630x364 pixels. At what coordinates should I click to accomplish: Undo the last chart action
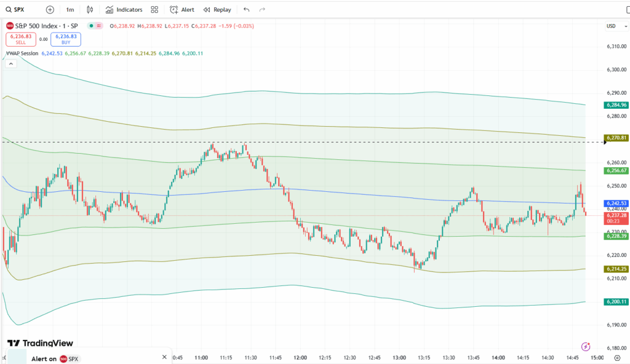pyautogui.click(x=246, y=10)
